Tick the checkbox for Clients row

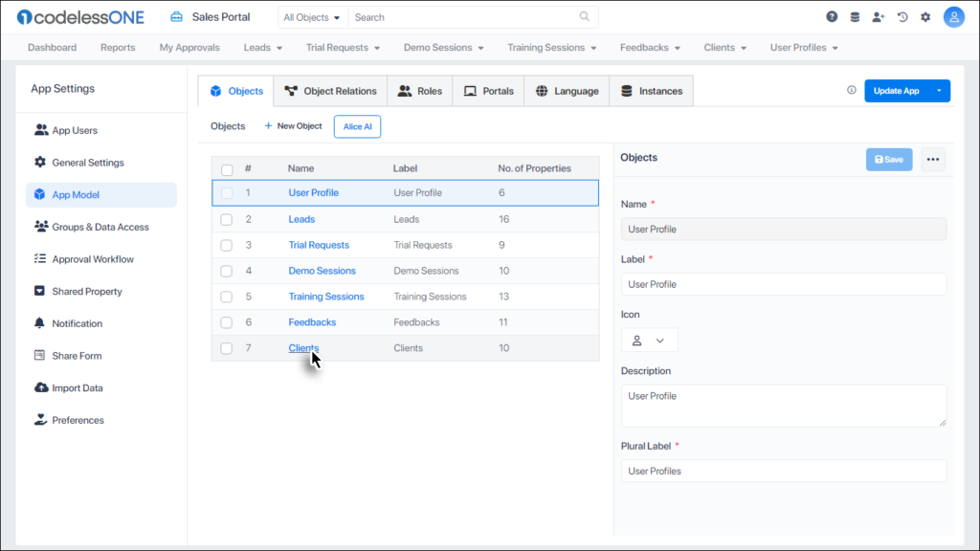coord(227,348)
